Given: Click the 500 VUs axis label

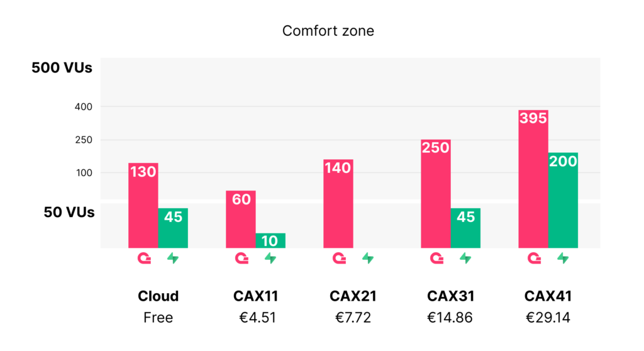Looking at the screenshot, I should [62, 68].
